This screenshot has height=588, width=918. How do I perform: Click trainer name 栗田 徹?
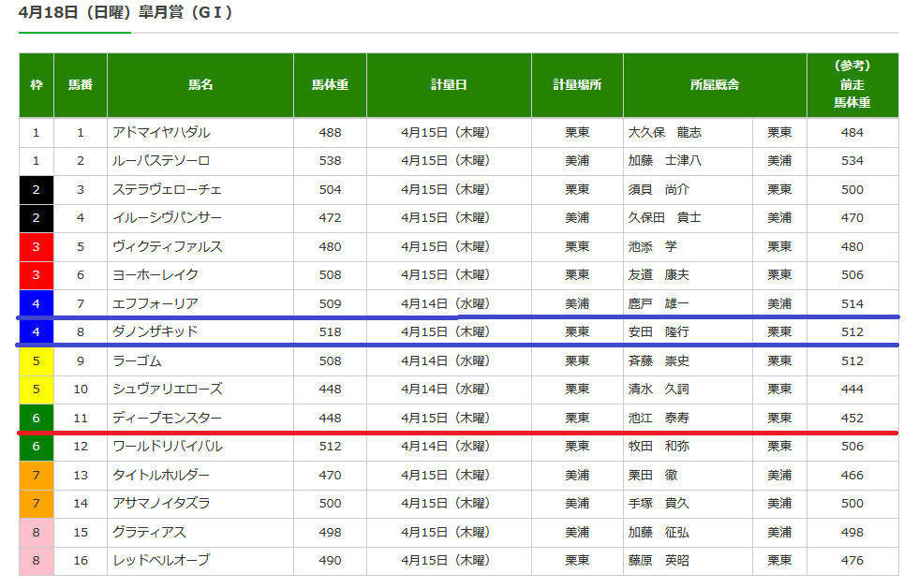(x=652, y=475)
